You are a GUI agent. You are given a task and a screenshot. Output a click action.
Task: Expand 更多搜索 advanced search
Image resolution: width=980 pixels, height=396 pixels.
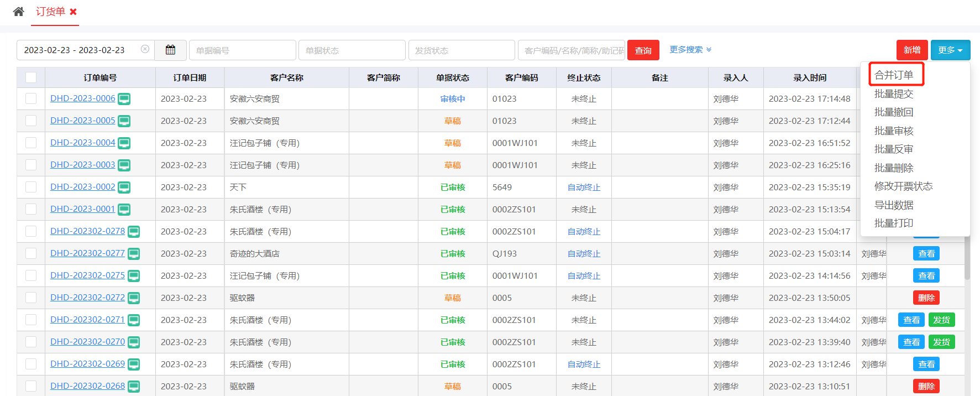coord(690,50)
